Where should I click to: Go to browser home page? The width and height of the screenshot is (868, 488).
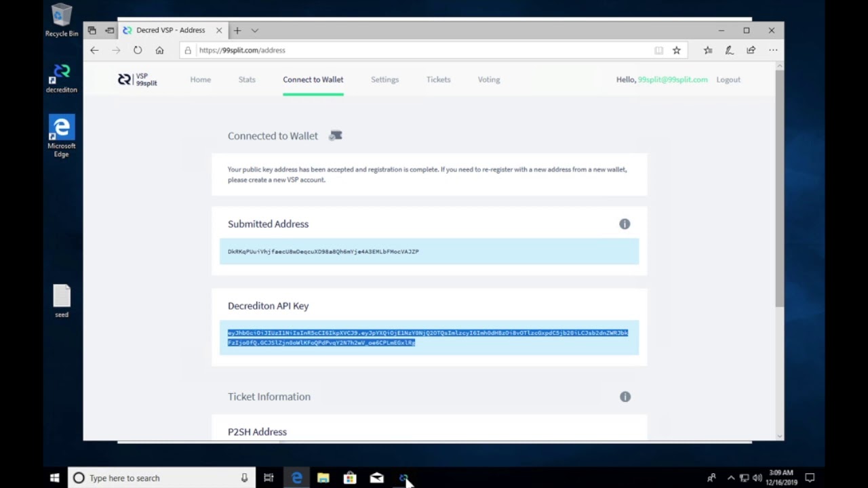pyautogui.click(x=159, y=50)
